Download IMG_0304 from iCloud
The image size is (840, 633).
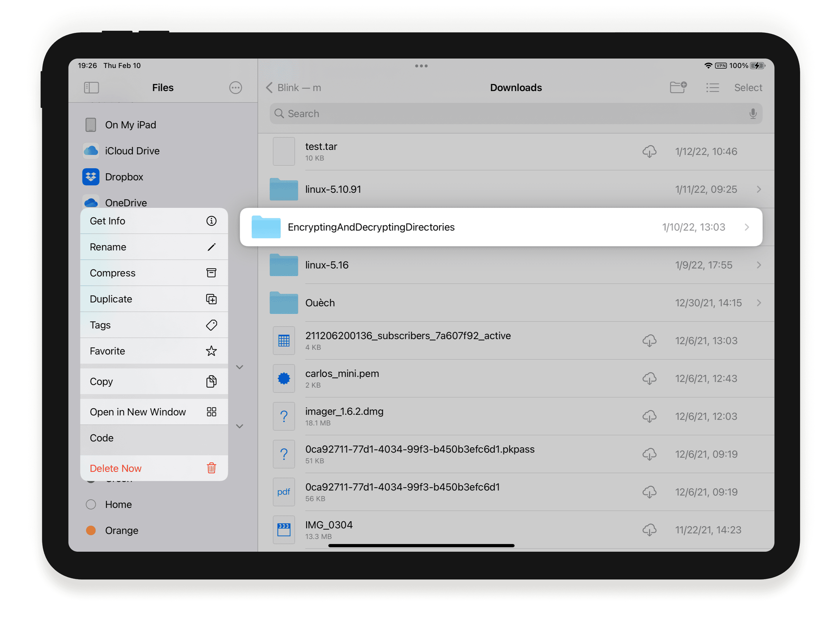pos(649,530)
